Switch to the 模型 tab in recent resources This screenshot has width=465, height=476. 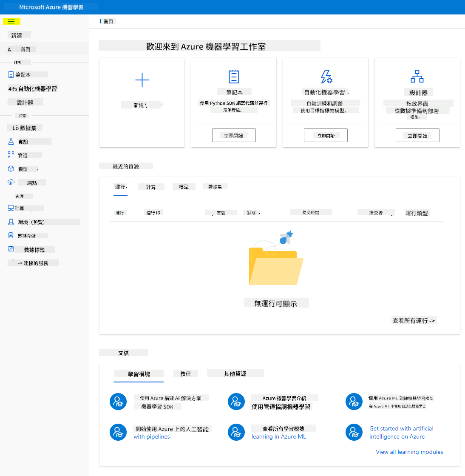point(184,187)
